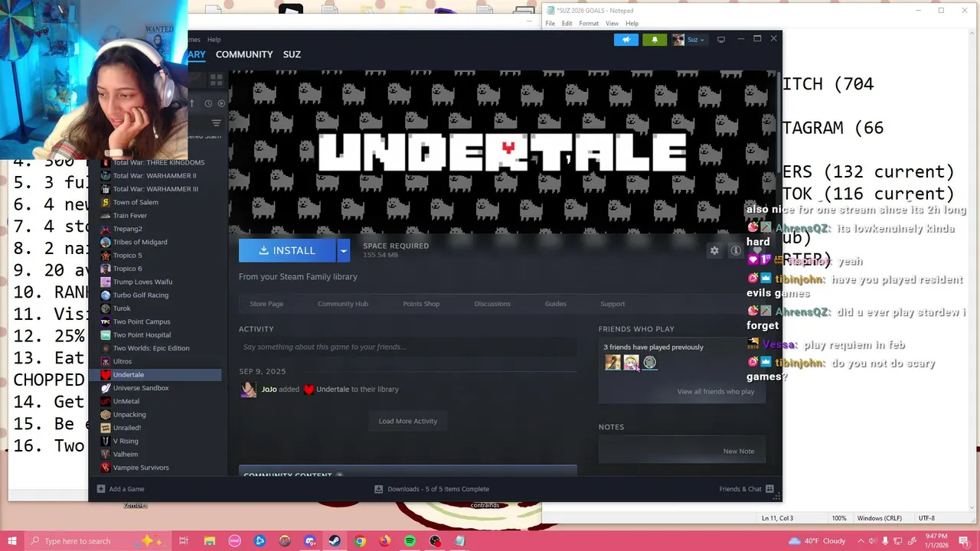Click the Windows Start button
Screen dimensions: 980x551
point(11,541)
